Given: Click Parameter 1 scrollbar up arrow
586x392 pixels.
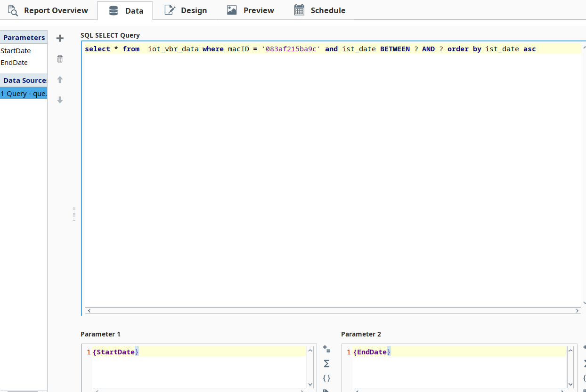Looking at the screenshot, I should tap(310, 350).
